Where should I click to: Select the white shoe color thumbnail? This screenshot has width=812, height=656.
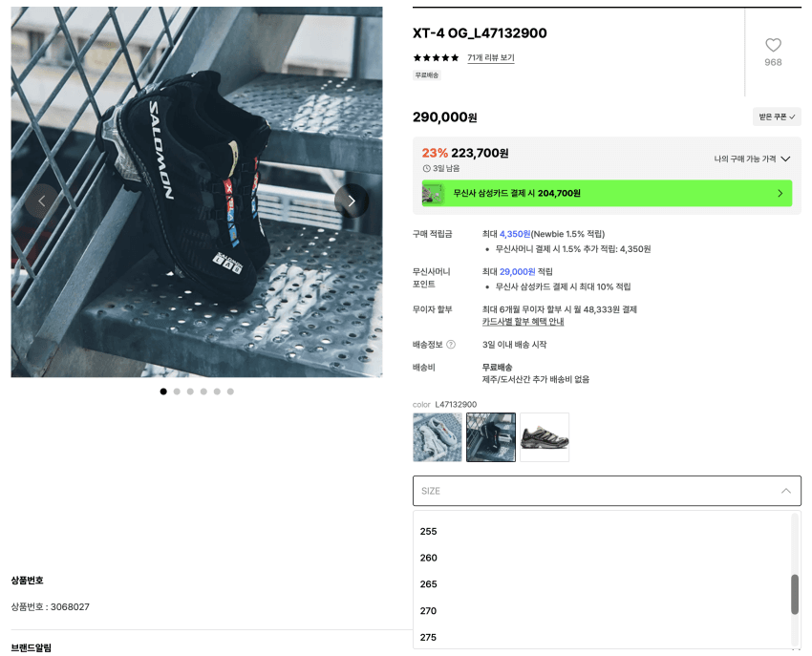tap(438, 437)
